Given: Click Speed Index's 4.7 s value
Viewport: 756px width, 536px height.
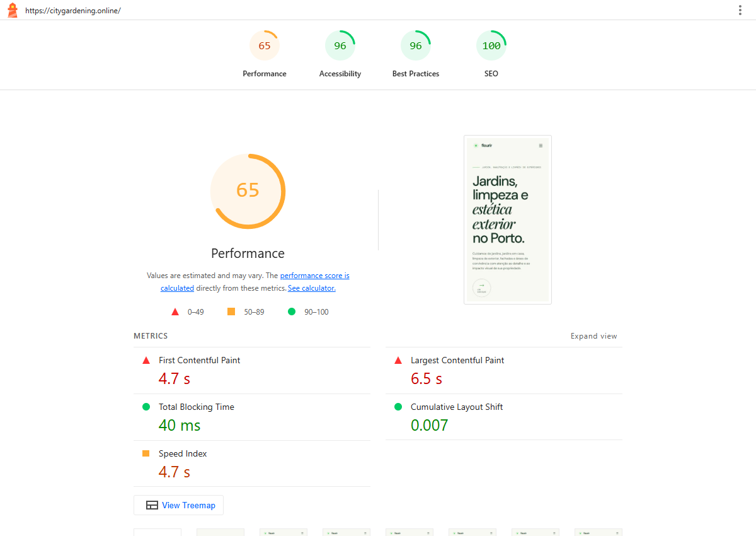Looking at the screenshot, I should click(x=175, y=472).
